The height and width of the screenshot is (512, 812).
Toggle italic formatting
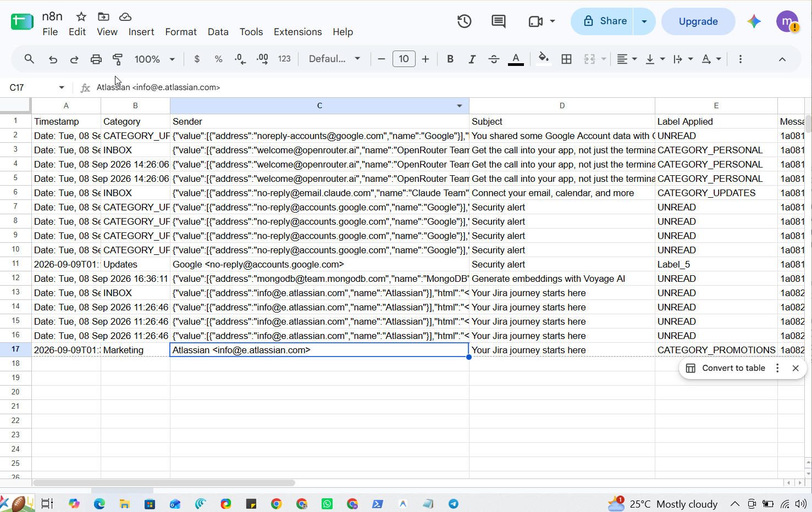tap(472, 59)
